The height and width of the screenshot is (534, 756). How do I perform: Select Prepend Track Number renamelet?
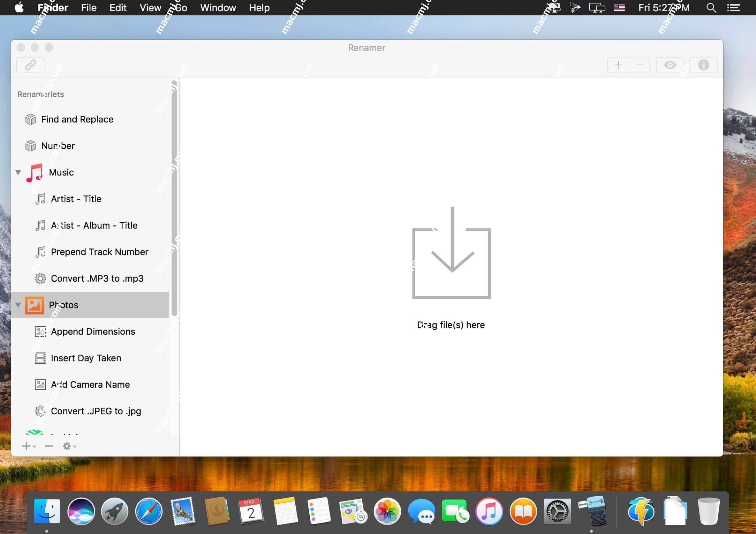99,251
